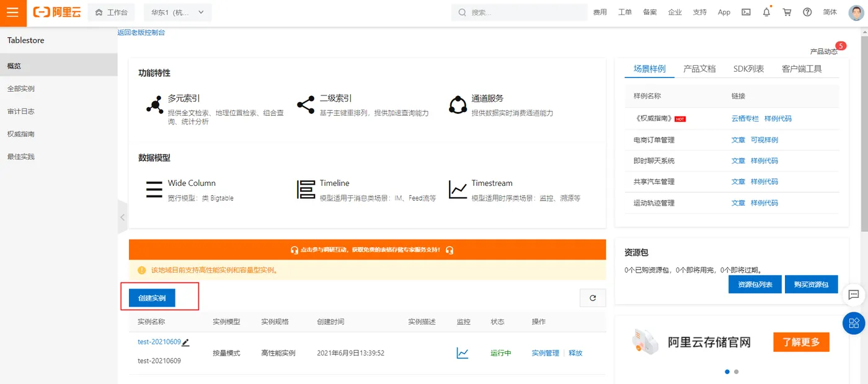Viewport: 868px width, 384px height.
Task: Open 文章 link for 运动轨迹管理
Action: pyautogui.click(x=738, y=203)
